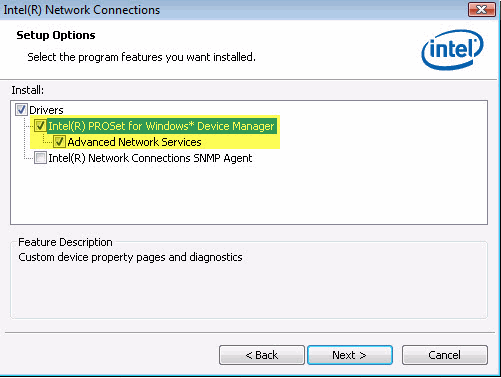This screenshot has width=501, height=378.
Task: Select Intel(R) Network Connections SNMP Agent label
Action: [x=150, y=158]
